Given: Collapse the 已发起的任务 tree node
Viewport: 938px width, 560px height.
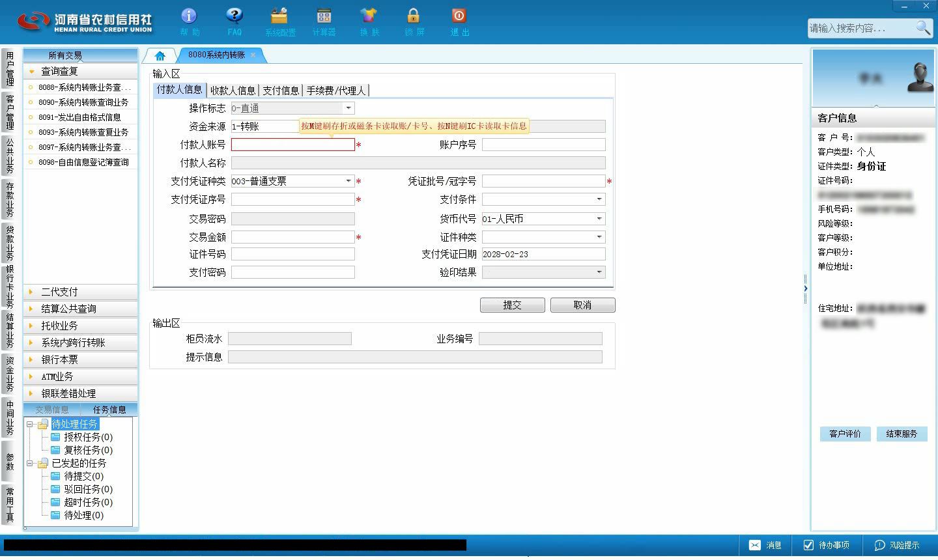Looking at the screenshot, I should click(x=30, y=463).
